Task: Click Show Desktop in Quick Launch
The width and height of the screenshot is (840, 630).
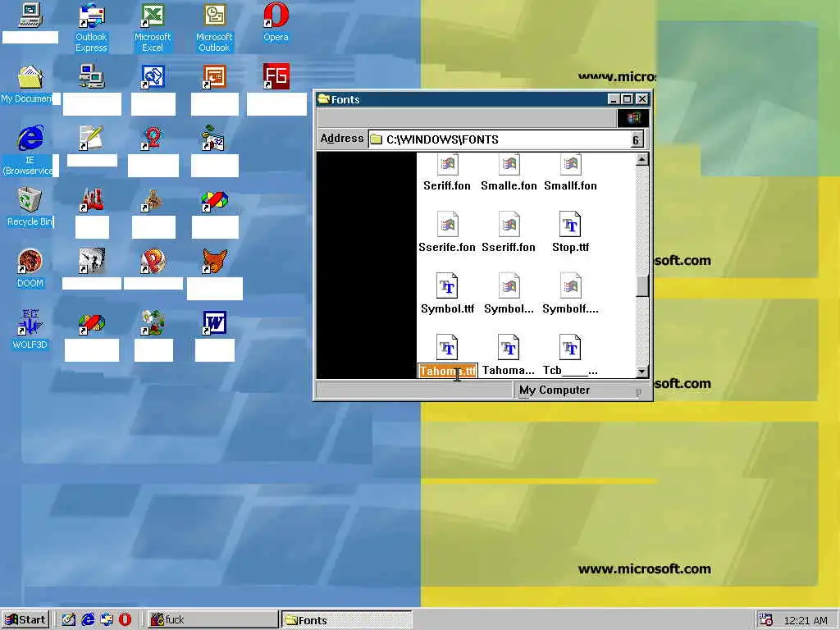Action: click(69, 620)
